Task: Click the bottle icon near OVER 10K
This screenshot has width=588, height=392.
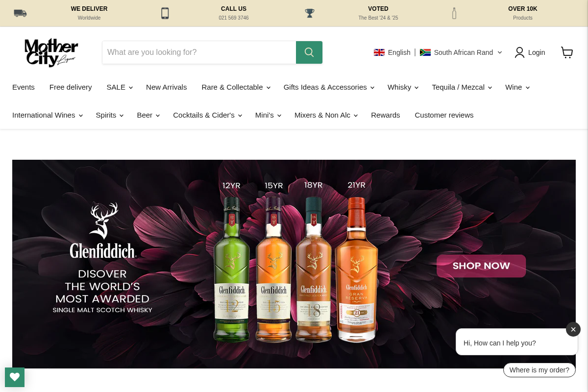Action: [x=454, y=13]
